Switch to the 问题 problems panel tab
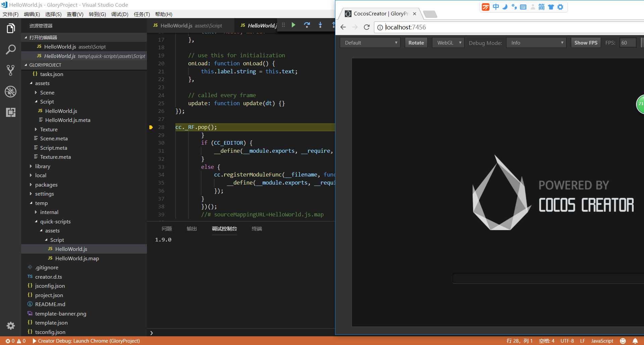644x345 pixels. click(x=167, y=229)
